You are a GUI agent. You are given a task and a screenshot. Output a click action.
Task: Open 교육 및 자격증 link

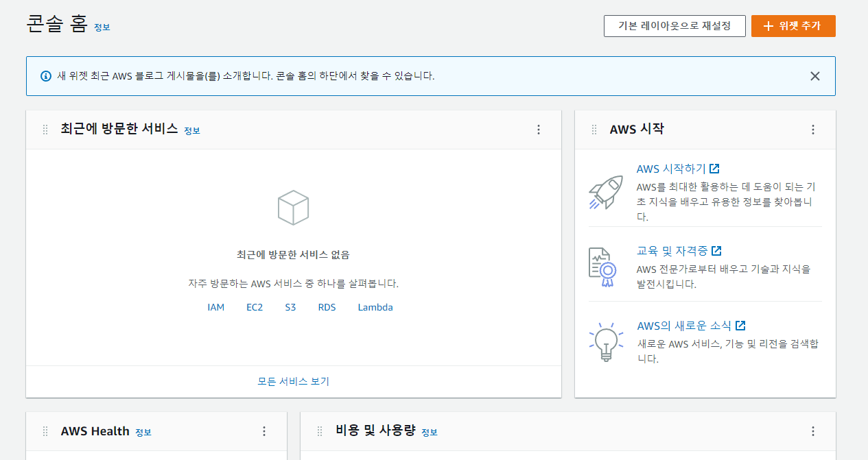click(672, 251)
